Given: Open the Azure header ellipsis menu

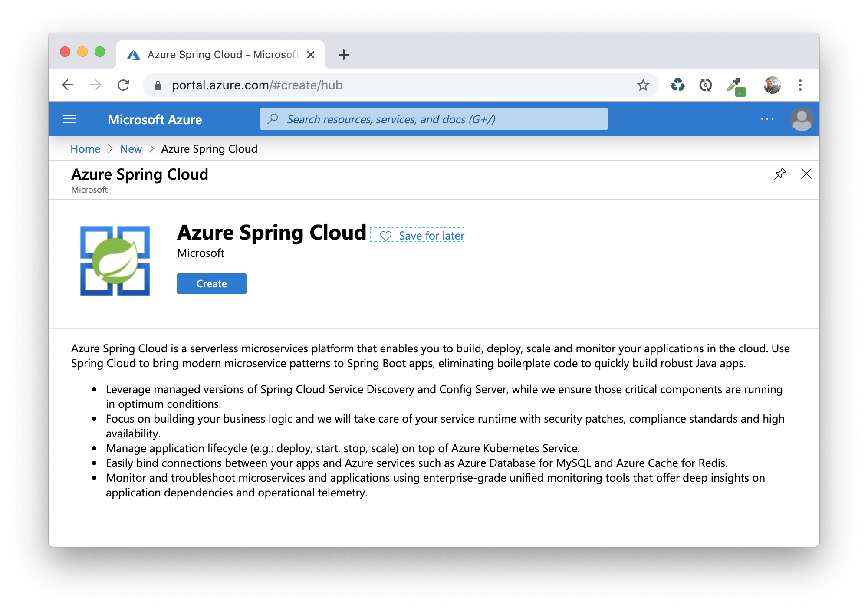Looking at the screenshot, I should (767, 119).
